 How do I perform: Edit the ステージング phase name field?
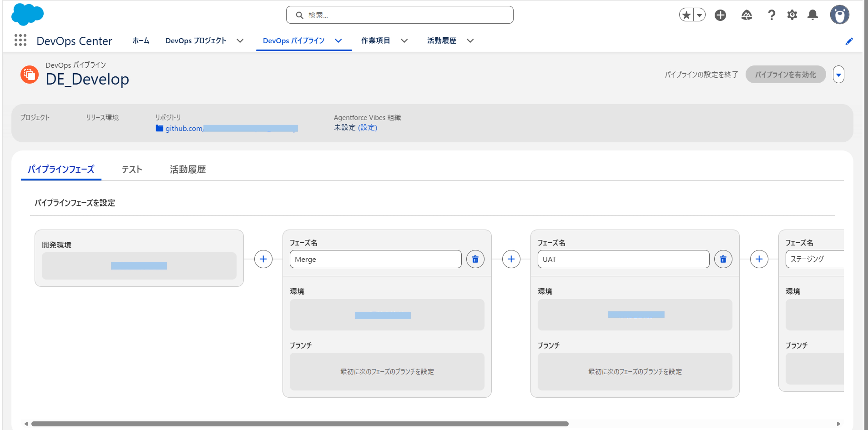pyautogui.click(x=815, y=259)
